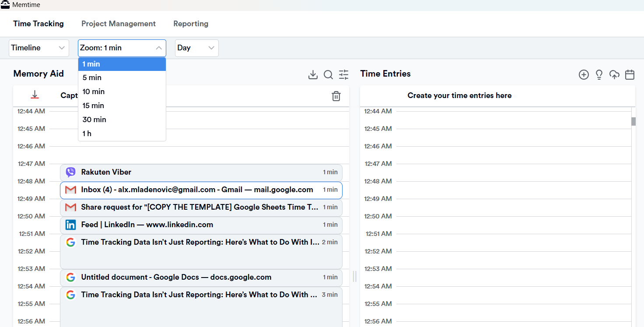
Task: Click Google icon on the 2 min entry
Action: pos(70,243)
